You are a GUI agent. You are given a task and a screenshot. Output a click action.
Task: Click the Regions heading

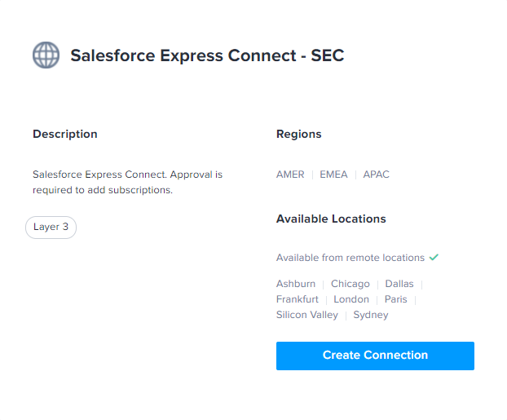pyautogui.click(x=299, y=134)
